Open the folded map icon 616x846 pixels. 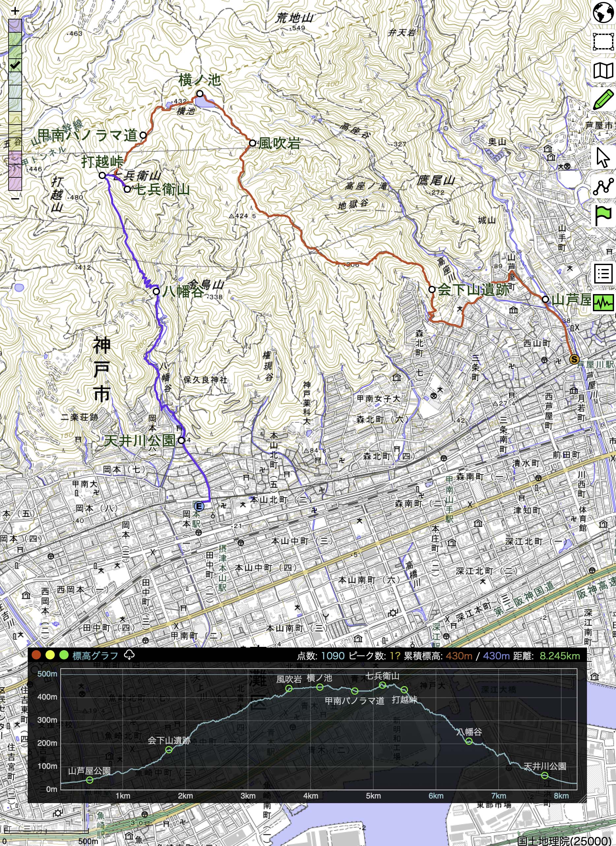603,71
